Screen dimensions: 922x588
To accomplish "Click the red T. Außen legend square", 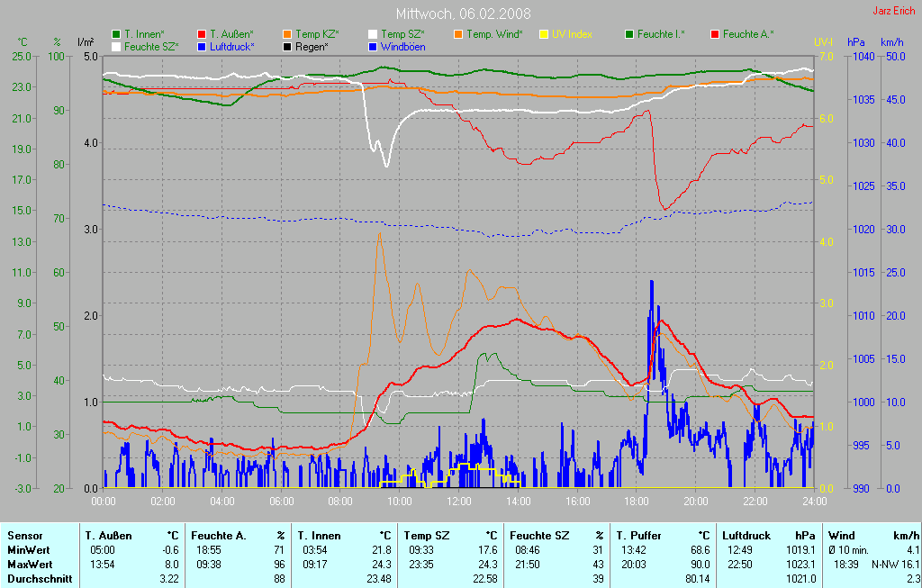I will [x=202, y=34].
